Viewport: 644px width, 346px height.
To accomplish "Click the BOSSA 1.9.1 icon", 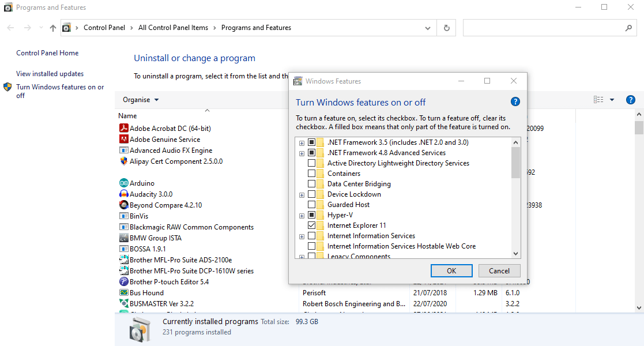I will pos(123,249).
